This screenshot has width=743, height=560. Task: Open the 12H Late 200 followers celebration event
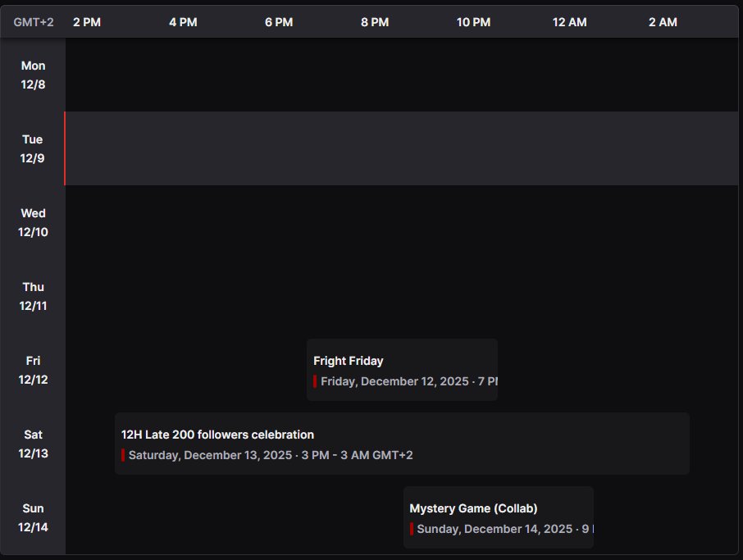(402, 444)
